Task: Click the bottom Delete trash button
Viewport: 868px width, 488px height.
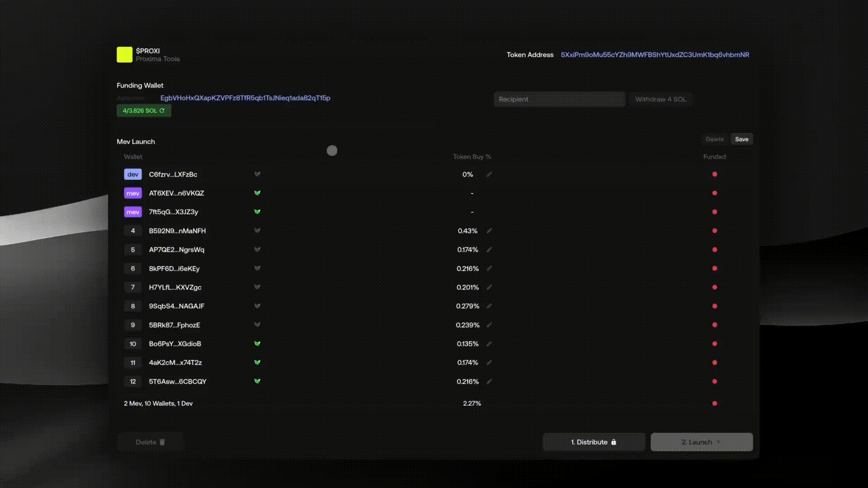Action: tap(151, 442)
